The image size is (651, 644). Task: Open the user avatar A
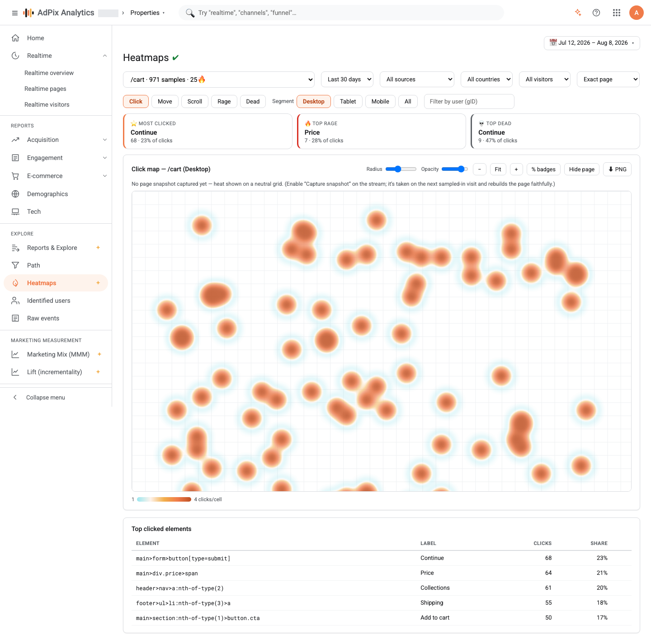[x=637, y=13]
